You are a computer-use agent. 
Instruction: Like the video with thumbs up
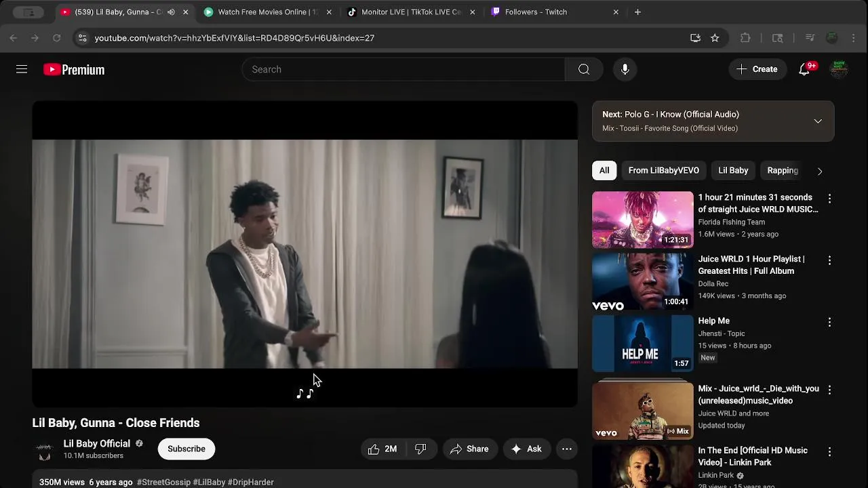point(382,449)
